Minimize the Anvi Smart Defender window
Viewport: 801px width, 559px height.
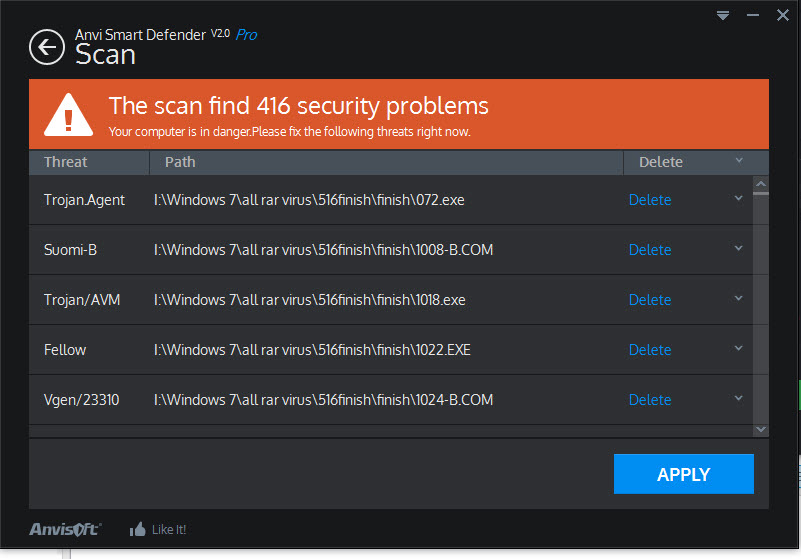point(751,16)
